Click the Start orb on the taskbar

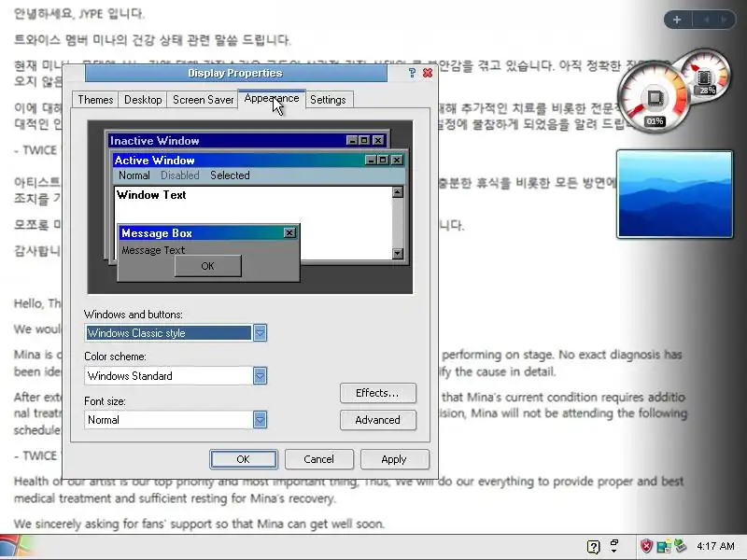tap(14, 547)
